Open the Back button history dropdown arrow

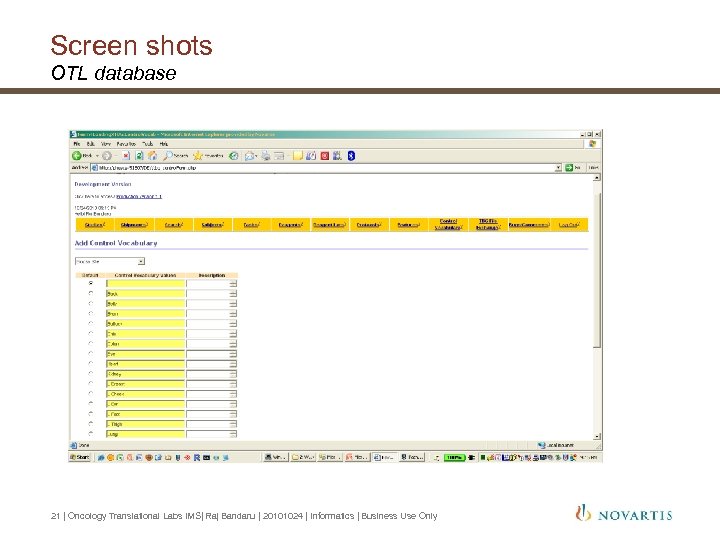(x=97, y=156)
